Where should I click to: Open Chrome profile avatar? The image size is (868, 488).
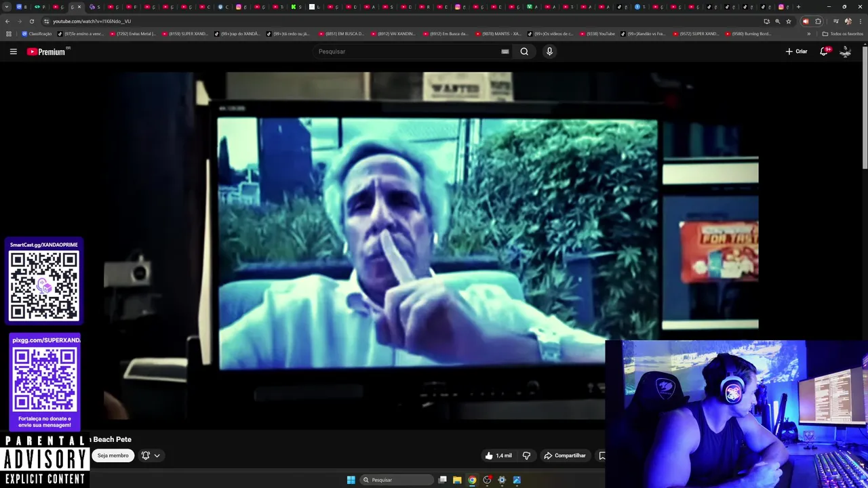tap(848, 21)
